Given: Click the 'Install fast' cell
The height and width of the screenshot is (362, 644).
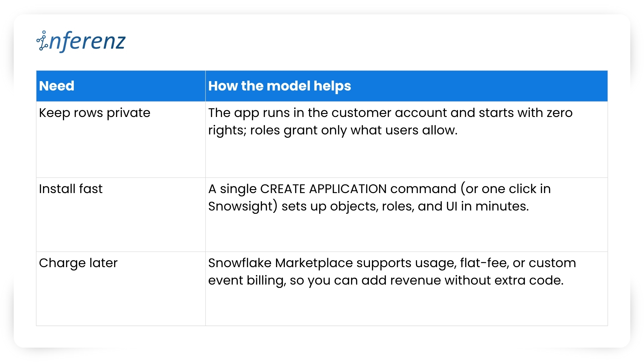Looking at the screenshot, I should click(x=121, y=215).
